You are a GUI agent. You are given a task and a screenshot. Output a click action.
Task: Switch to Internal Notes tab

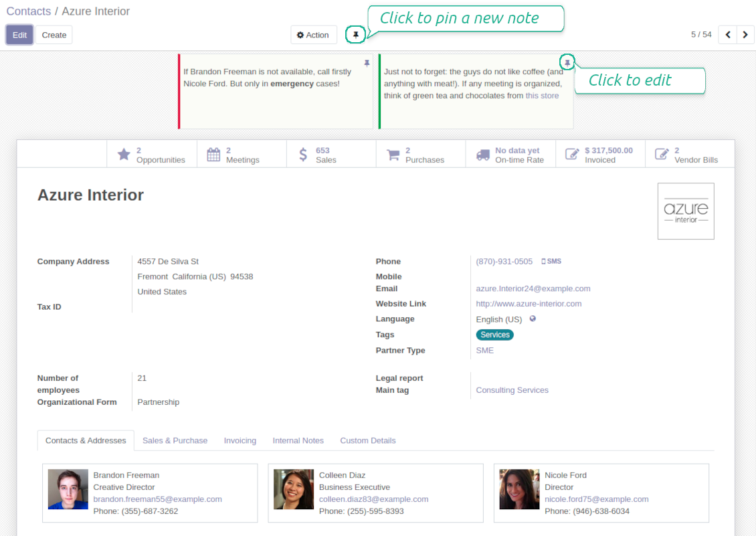[298, 440]
